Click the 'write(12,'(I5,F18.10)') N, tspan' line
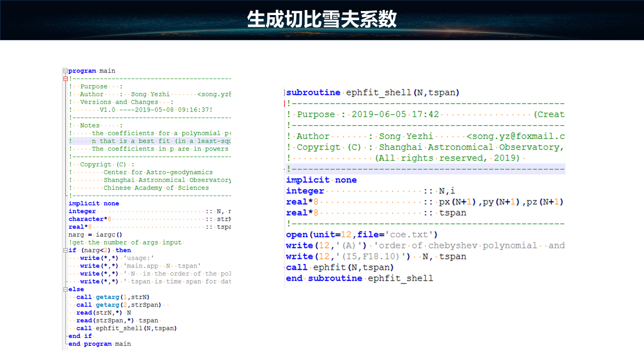 click(369, 256)
